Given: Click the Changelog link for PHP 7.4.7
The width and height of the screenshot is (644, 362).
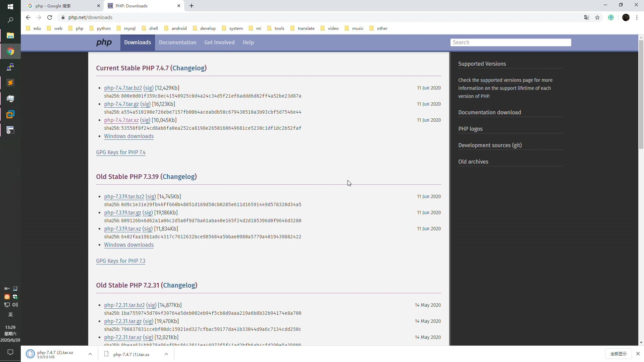Looking at the screenshot, I should coord(188,68).
